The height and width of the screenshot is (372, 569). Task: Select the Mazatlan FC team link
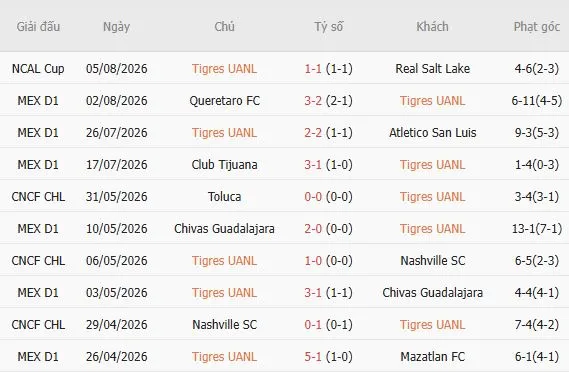click(x=432, y=356)
